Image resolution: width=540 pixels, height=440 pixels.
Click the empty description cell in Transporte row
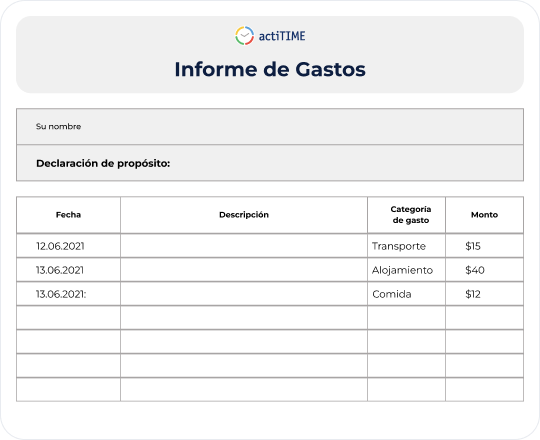244,246
